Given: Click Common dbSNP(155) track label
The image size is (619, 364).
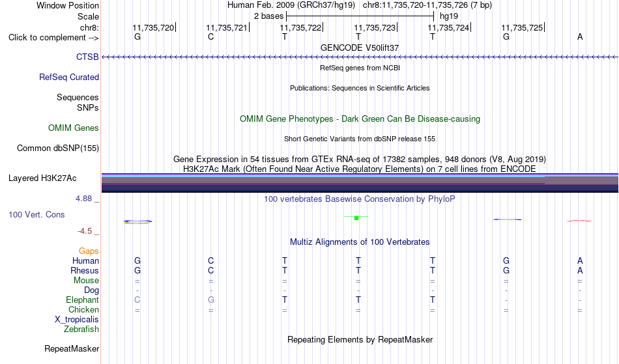Looking at the screenshot, I should coord(57,148).
